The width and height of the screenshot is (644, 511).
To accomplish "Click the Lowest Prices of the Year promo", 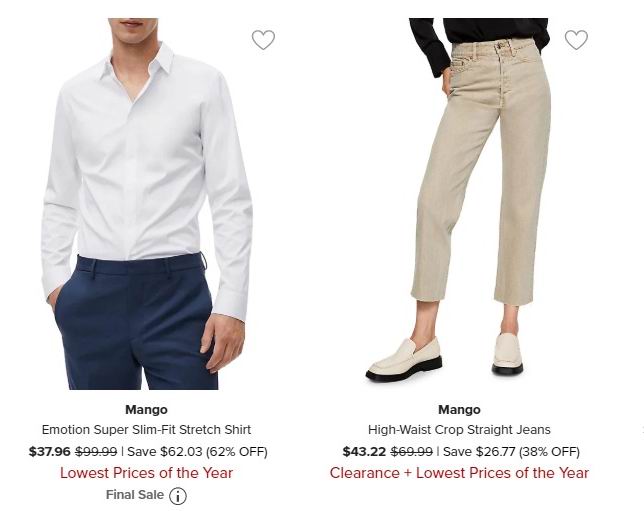I will tap(146, 473).
